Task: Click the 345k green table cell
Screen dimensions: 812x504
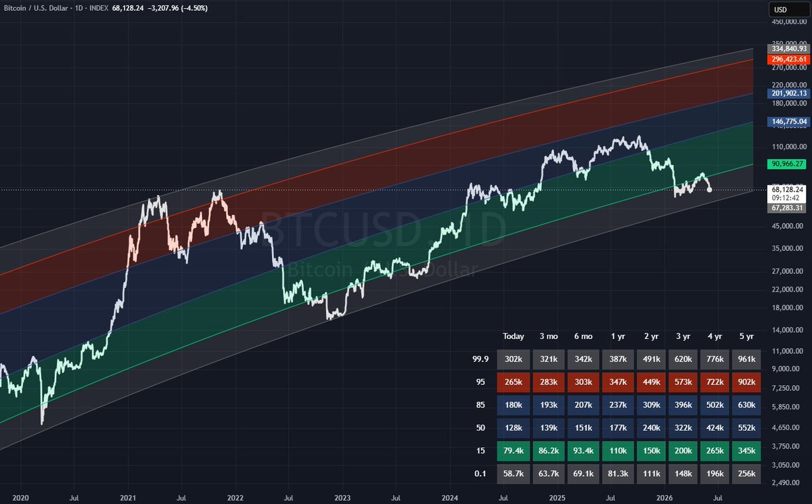Action: coord(745,451)
